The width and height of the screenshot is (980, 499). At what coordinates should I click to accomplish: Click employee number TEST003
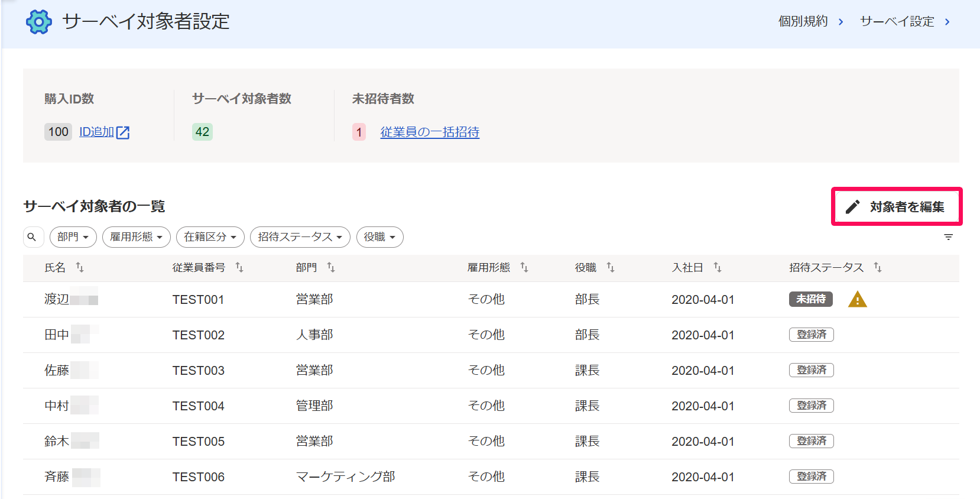[x=198, y=371]
